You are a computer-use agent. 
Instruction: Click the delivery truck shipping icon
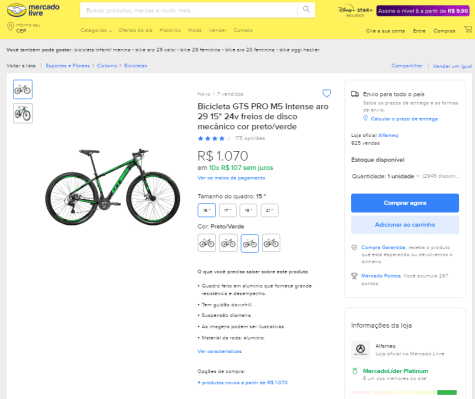pyautogui.click(x=355, y=94)
